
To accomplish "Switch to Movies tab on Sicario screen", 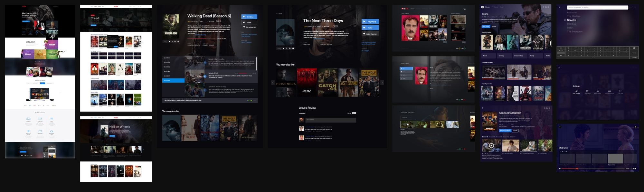I will pos(487,7).
